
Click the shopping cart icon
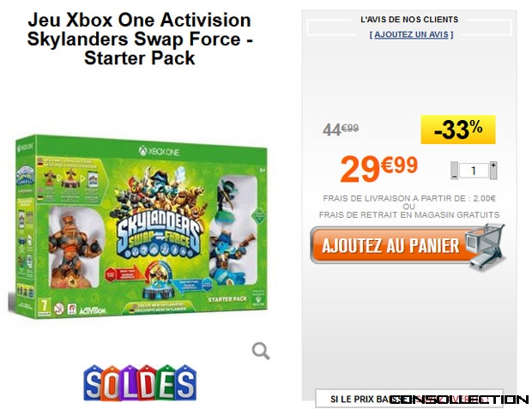pos(485,247)
